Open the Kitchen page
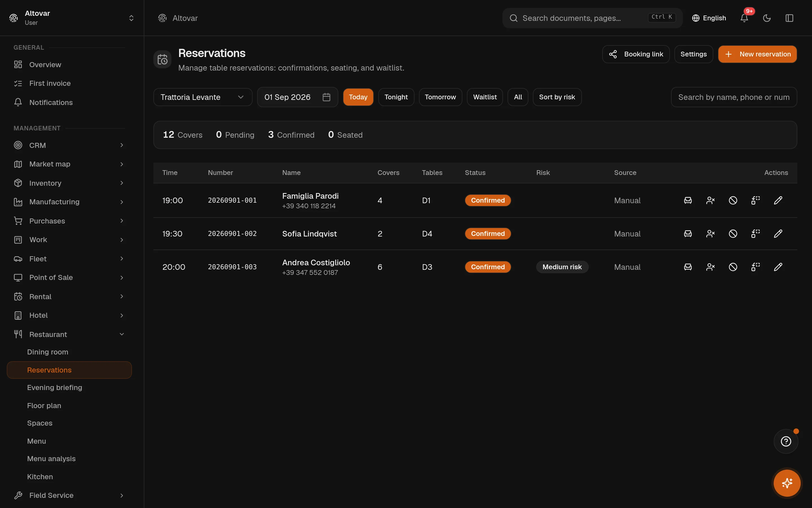Screen dimensions: 812x508 click(69, 477)
